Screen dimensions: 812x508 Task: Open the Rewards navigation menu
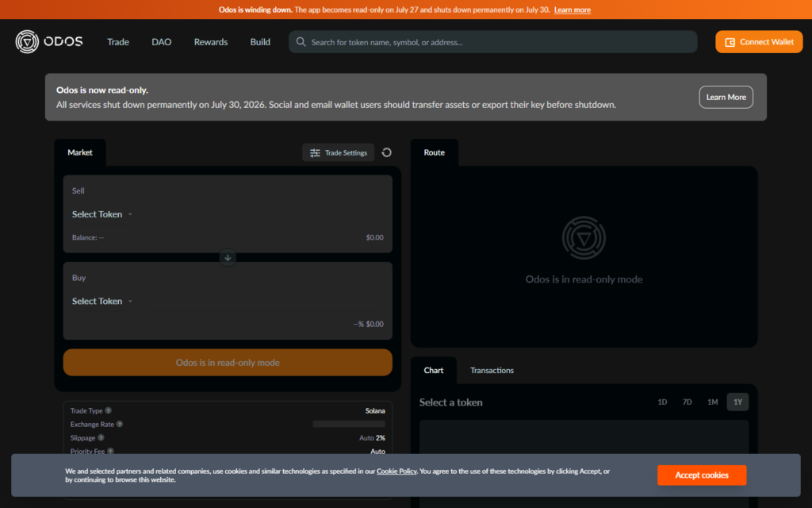[x=211, y=42]
